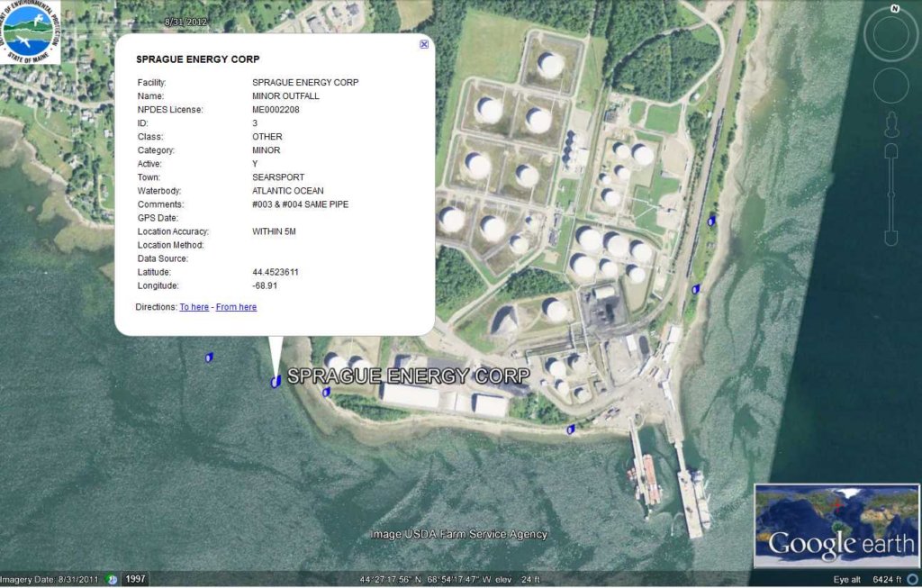The height and width of the screenshot is (588, 922).
Task: Click the move joystick circle
Action: pos(890,86)
